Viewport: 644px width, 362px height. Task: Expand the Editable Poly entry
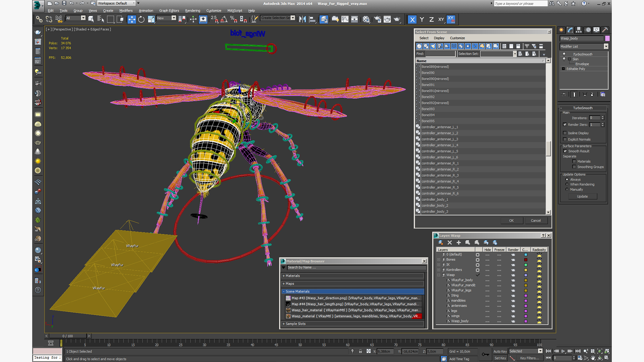[x=563, y=69]
